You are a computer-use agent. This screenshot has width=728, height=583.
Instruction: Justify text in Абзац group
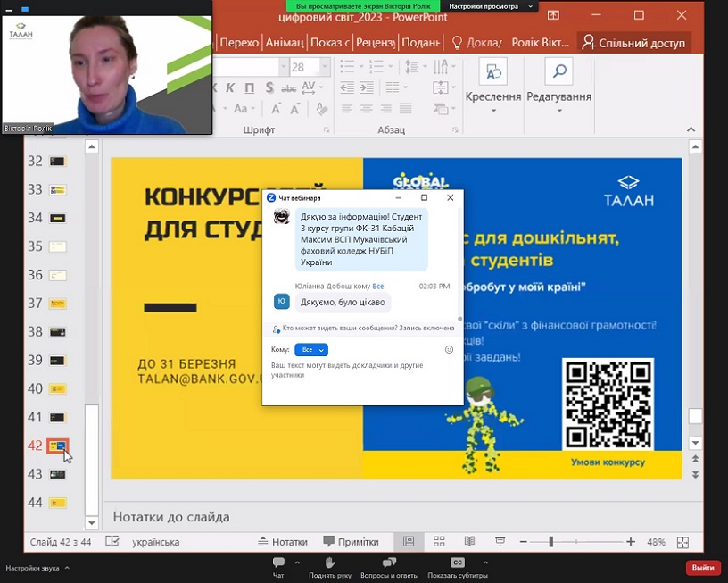coord(405,109)
